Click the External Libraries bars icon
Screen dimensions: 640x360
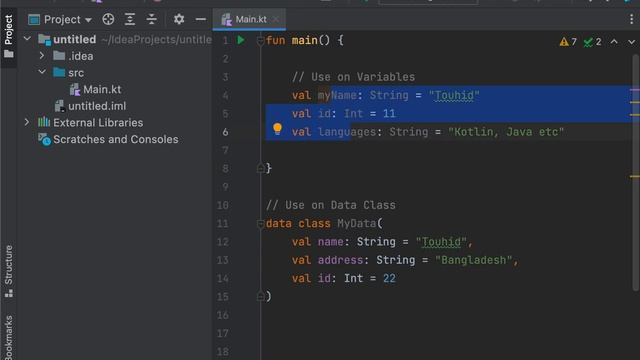(44, 122)
